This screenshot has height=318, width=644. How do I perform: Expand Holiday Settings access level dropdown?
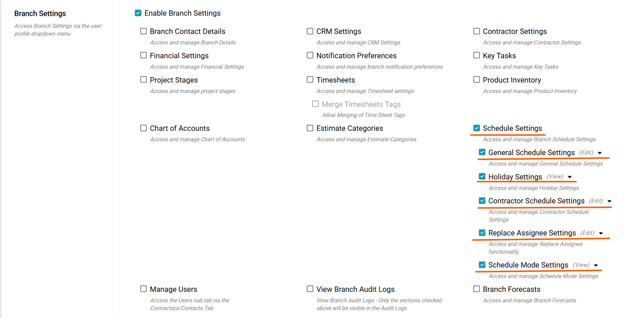[x=570, y=177]
